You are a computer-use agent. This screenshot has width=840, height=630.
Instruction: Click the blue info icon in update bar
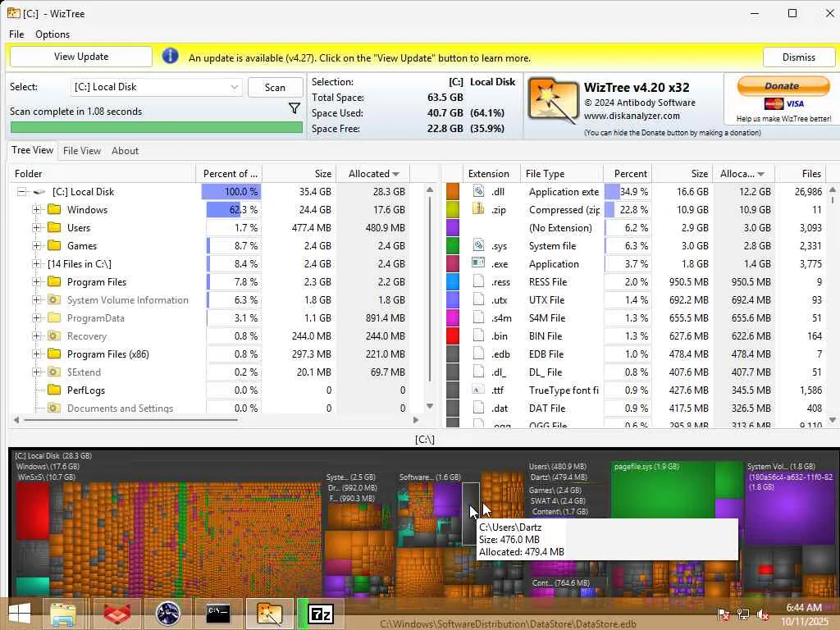170,56
